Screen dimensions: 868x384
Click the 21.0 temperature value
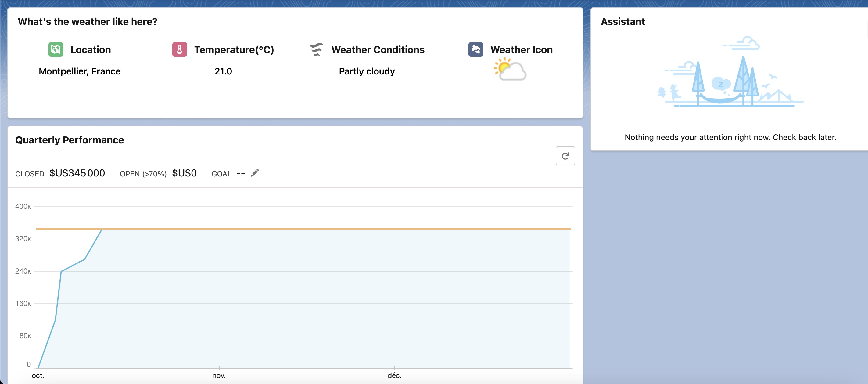click(223, 71)
